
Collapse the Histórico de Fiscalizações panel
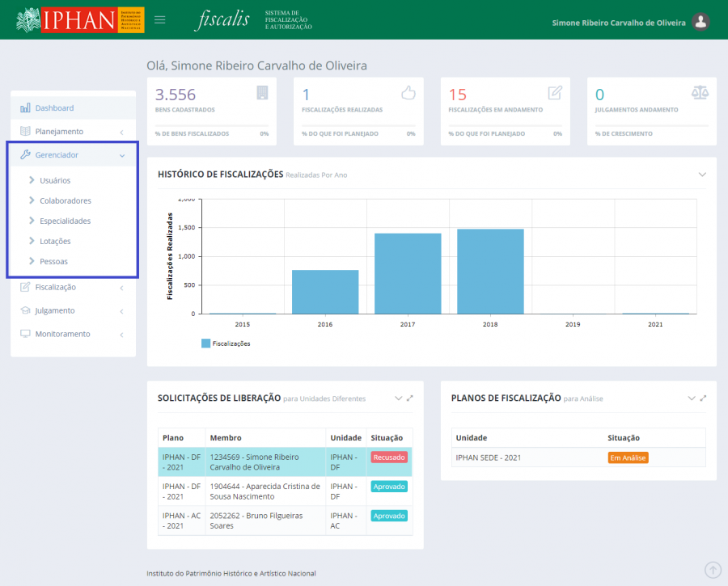tap(702, 175)
